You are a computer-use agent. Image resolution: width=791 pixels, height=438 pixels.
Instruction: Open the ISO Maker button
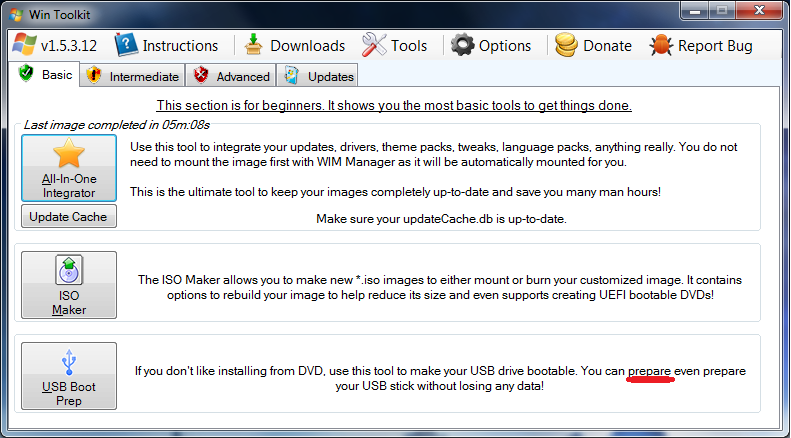[69, 285]
